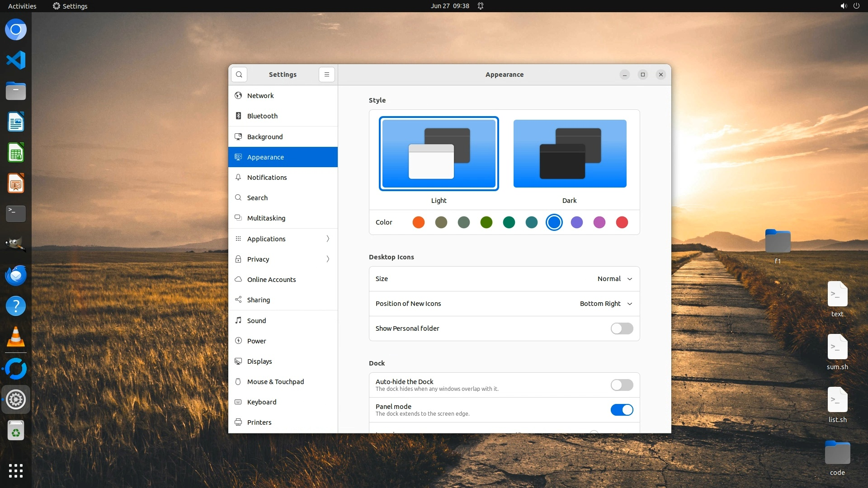Select the Dark style thumbnail
868x488 pixels.
[x=570, y=154]
